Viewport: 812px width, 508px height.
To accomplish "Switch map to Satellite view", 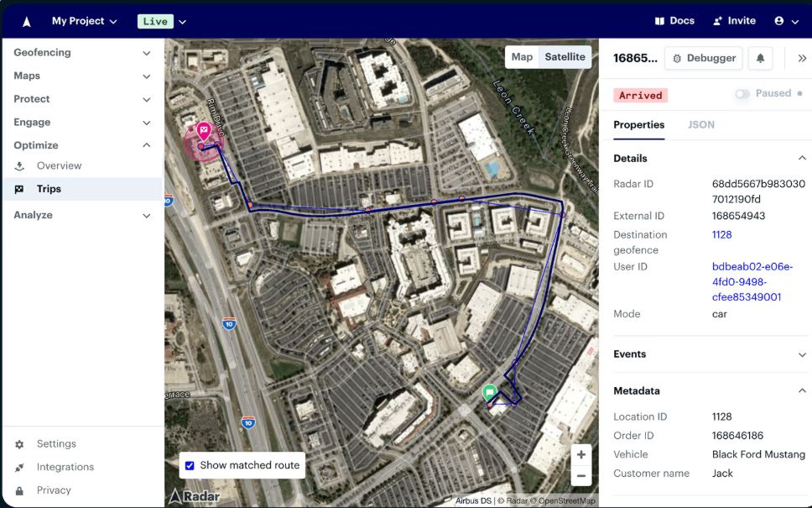I will pyautogui.click(x=565, y=57).
